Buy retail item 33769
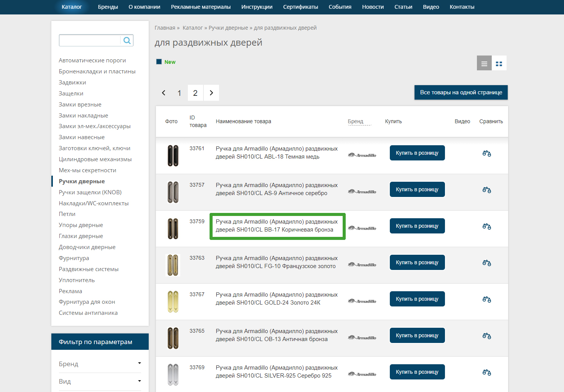 click(417, 372)
